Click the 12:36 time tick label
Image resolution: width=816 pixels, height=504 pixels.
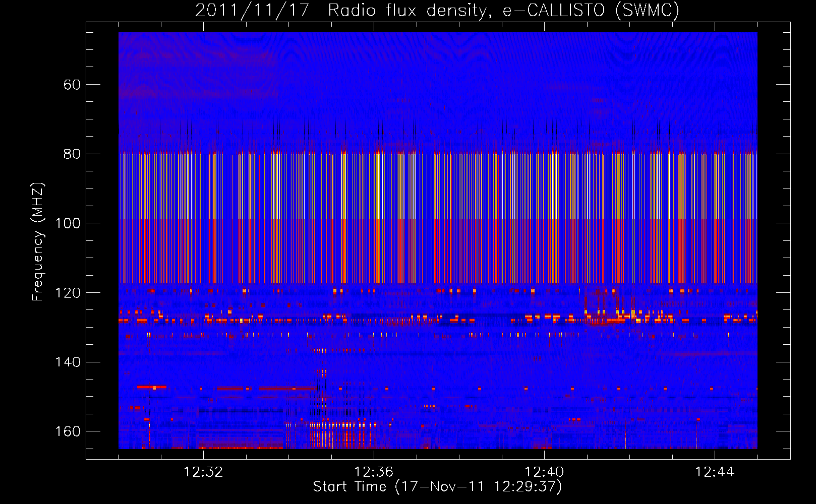374,472
